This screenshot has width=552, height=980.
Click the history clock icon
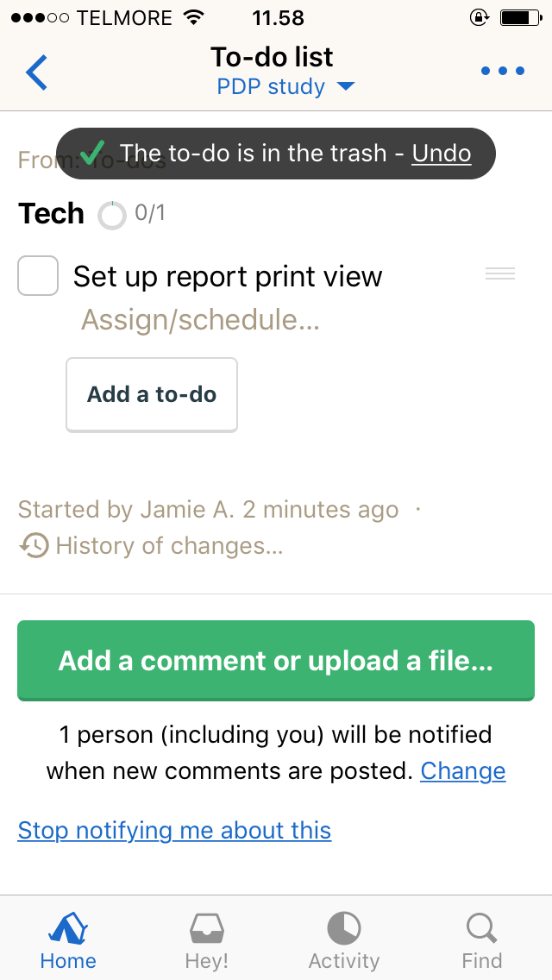click(34, 545)
